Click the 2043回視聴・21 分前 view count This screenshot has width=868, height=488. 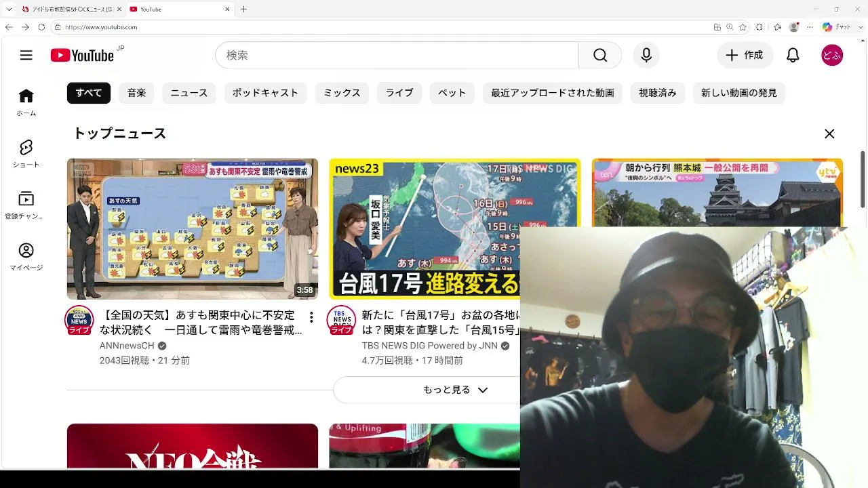(144, 361)
